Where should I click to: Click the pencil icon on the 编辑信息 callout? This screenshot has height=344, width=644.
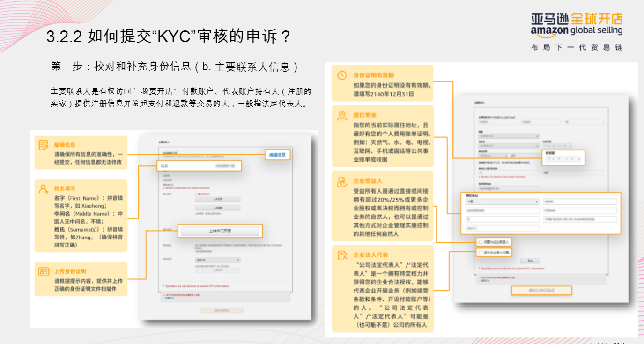44,146
